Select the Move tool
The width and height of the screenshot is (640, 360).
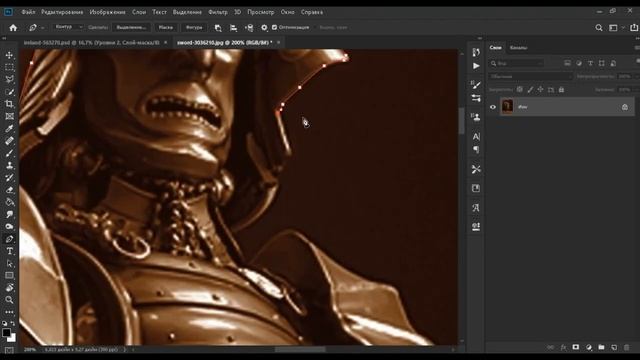pyautogui.click(x=9, y=55)
